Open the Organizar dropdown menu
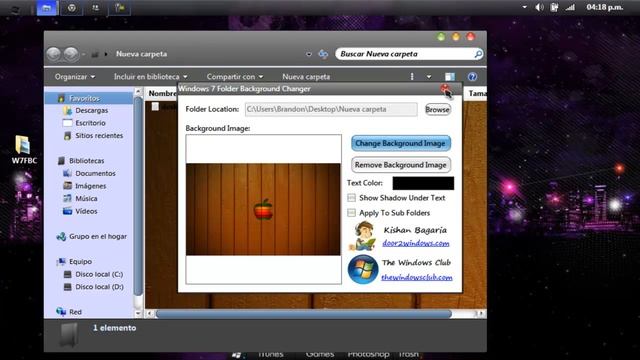 pos(75,77)
